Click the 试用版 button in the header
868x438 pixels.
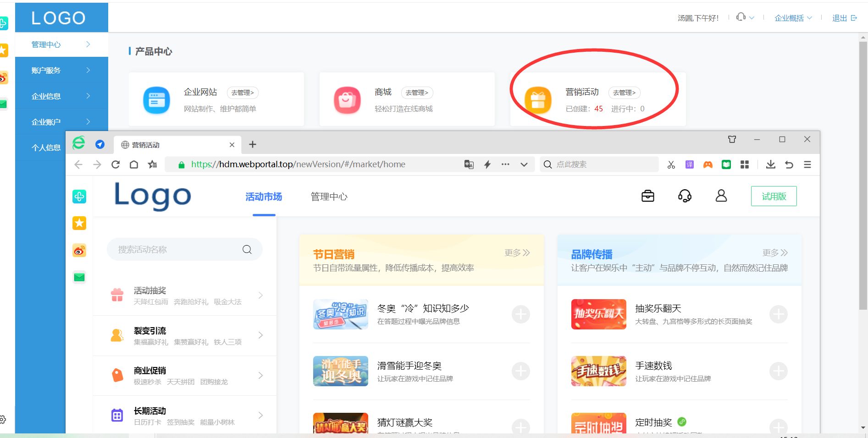[x=773, y=196]
